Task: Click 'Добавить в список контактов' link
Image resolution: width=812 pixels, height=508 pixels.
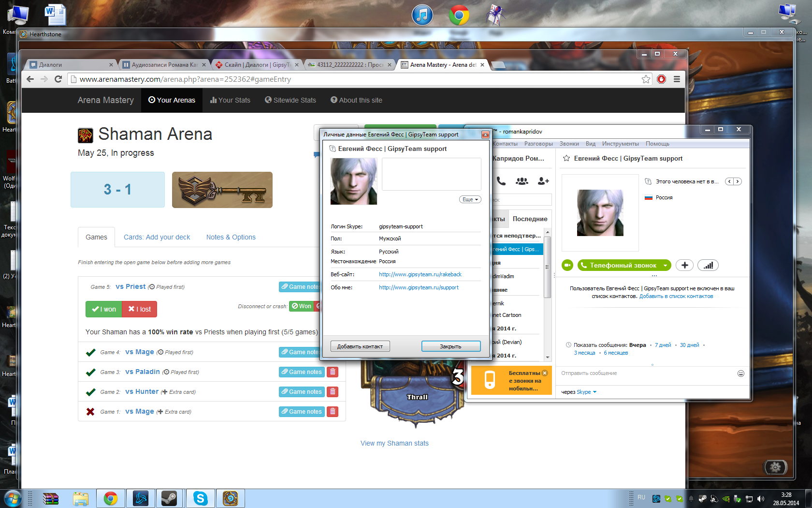Action: tap(676, 296)
